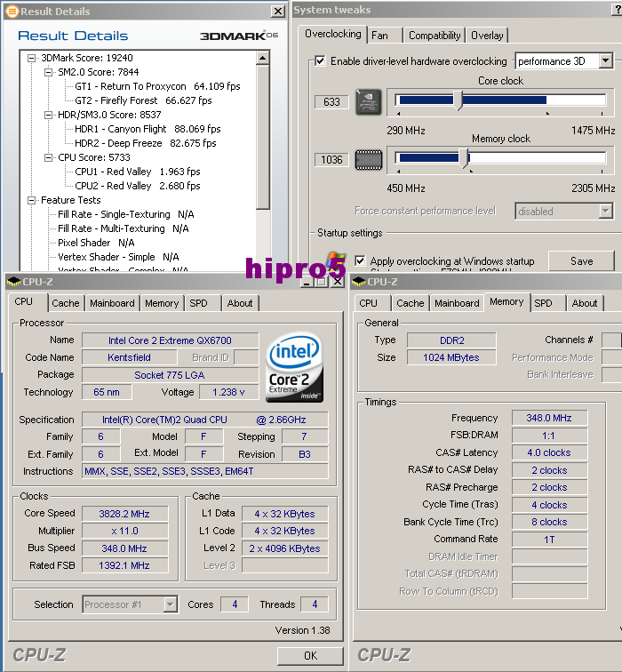622x672 pixels.
Task: Click the right CPU-Z Memory window title icon
Action: [359, 282]
